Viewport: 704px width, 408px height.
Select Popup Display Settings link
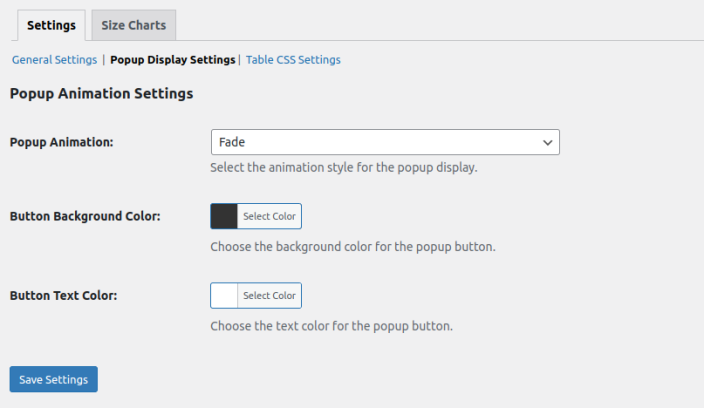[172, 60]
